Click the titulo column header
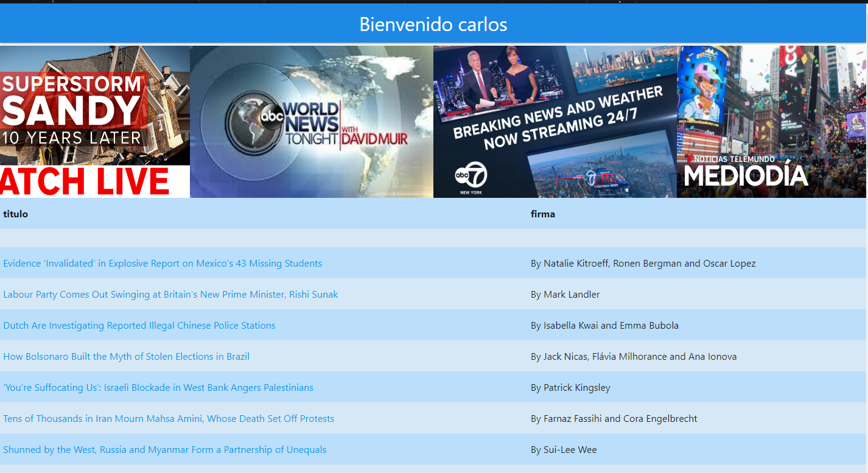Screen dimensions: 868x473 [15, 214]
